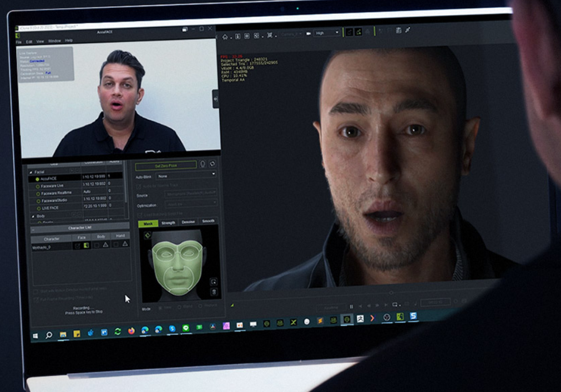Click the Body warning triangle for Mykhailo_0
Image resolution: width=561 pixels, height=392 pixels.
pyautogui.click(x=105, y=245)
